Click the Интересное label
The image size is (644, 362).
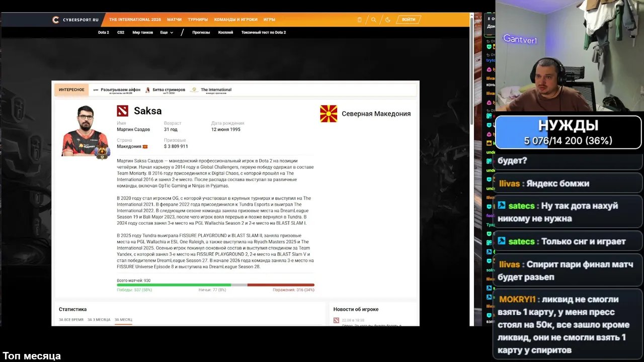[71, 90]
